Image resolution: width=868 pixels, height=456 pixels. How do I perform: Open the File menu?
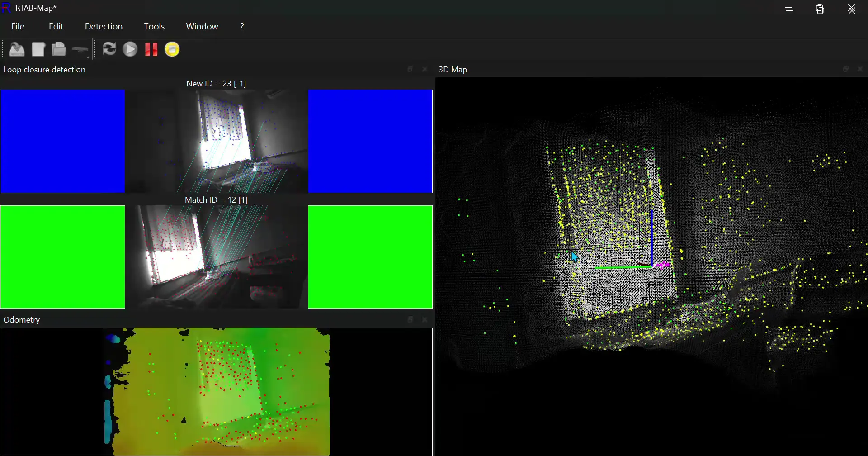tap(18, 26)
